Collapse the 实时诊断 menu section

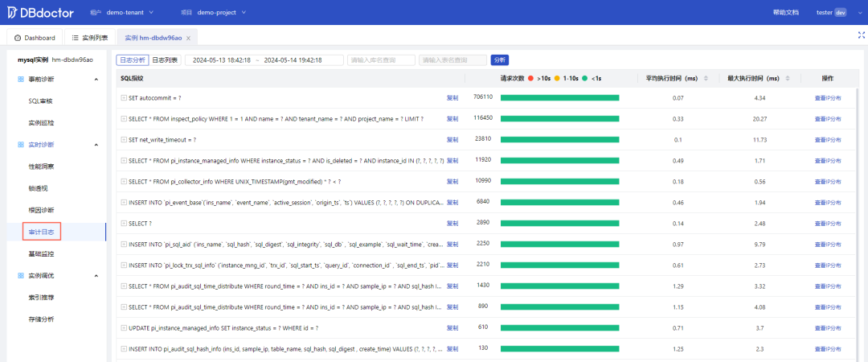click(x=96, y=145)
